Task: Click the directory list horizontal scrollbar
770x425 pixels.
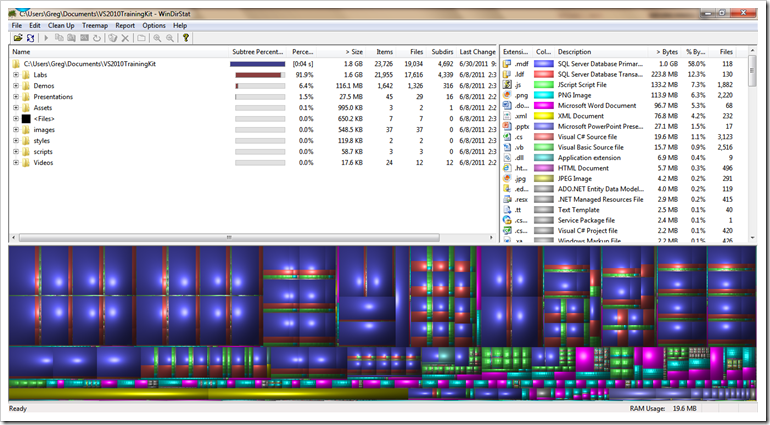Action: click(229, 238)
